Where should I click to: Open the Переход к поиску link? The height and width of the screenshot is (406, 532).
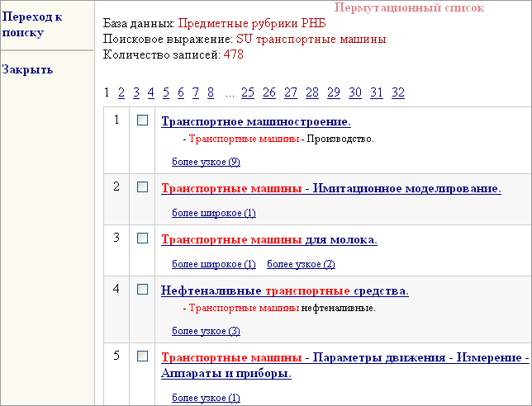[32, 25]
